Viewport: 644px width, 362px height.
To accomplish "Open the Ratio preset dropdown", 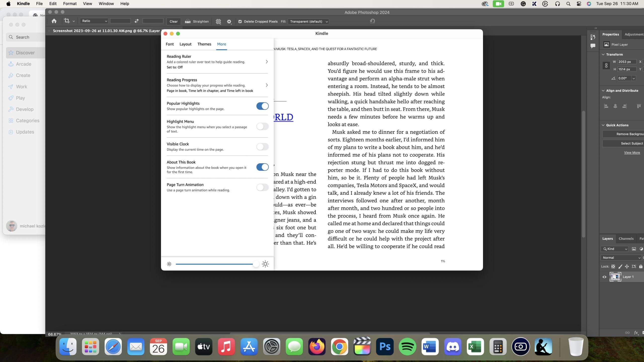I will [94, 21].
